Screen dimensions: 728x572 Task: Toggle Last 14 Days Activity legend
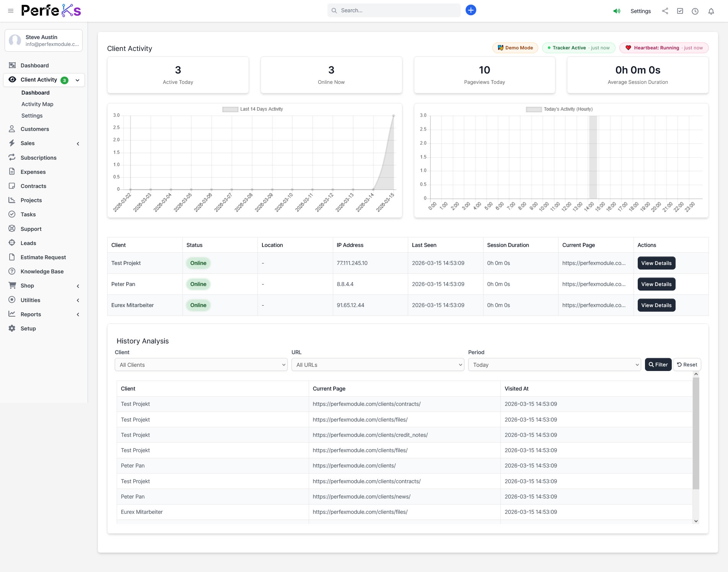coord(252,109)
